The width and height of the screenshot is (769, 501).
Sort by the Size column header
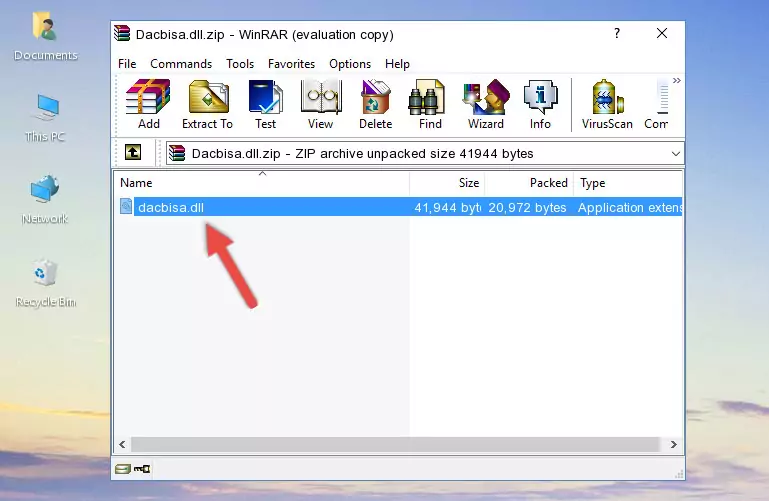pyautogui.click(x=447, y=183)
